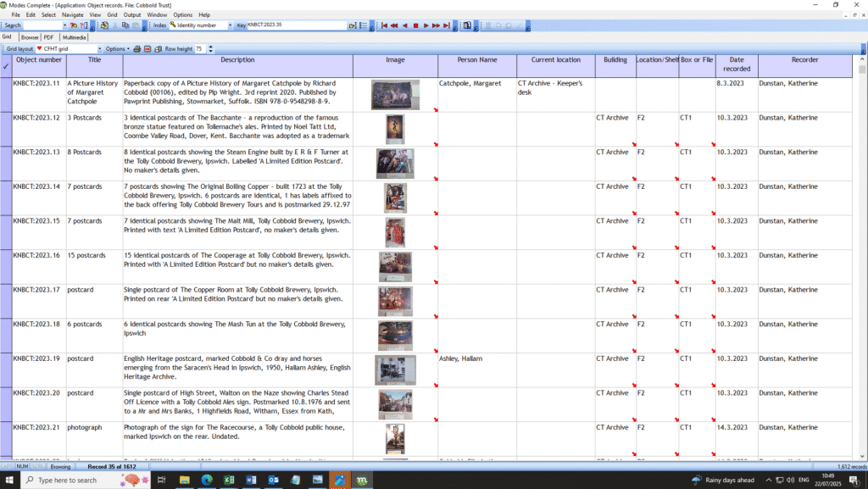Click the copy icon in toolbar

[x=125, y=25]
